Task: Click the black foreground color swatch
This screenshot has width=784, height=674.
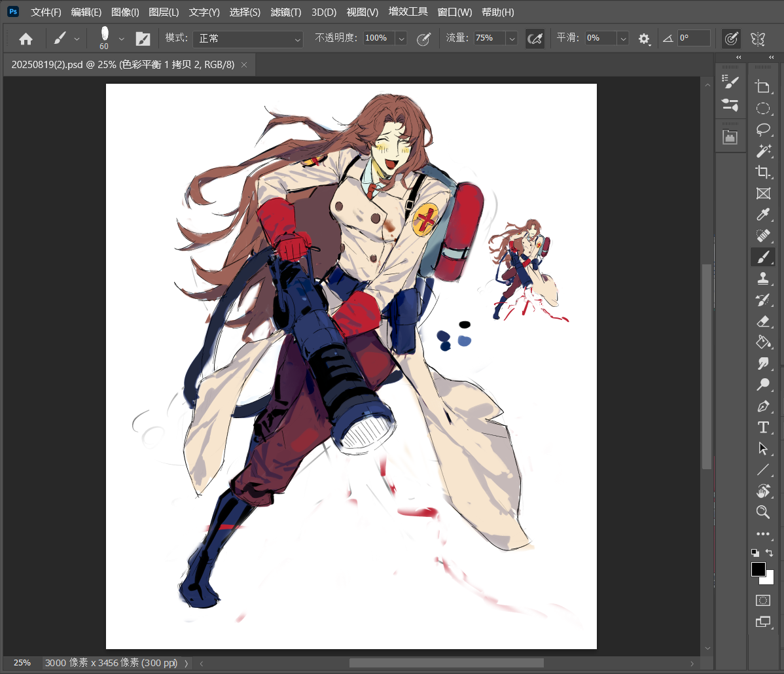Action: [x=758, y=569]
